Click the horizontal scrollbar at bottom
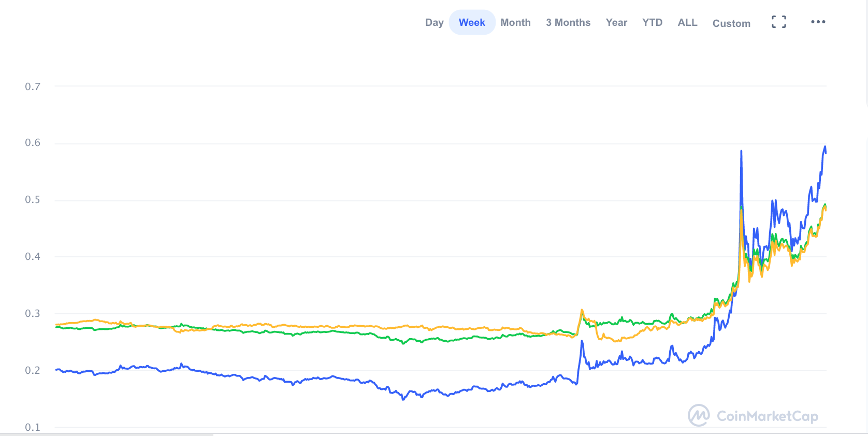The image size is (868, 436). [x=107, y=434]
